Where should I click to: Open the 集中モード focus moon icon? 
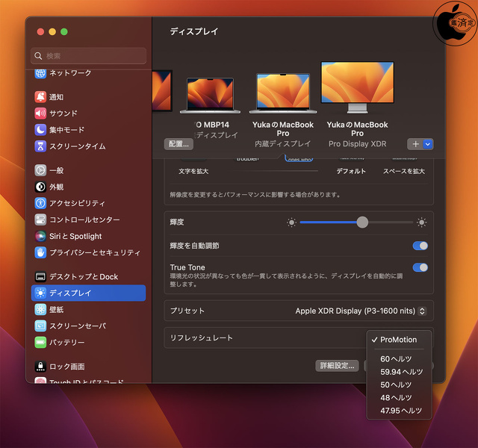coord(40,130)
